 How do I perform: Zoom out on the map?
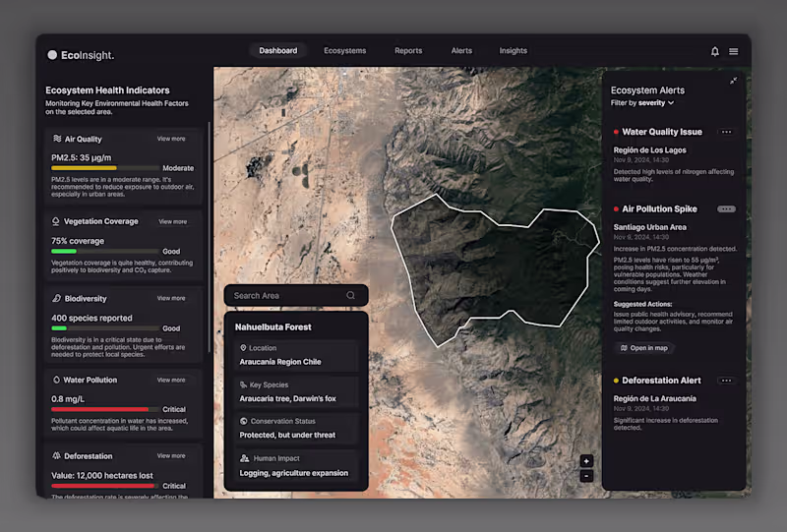(x=586, y=476)
